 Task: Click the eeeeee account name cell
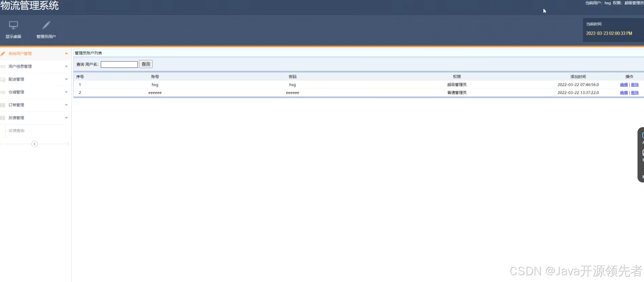pos(155,93)
